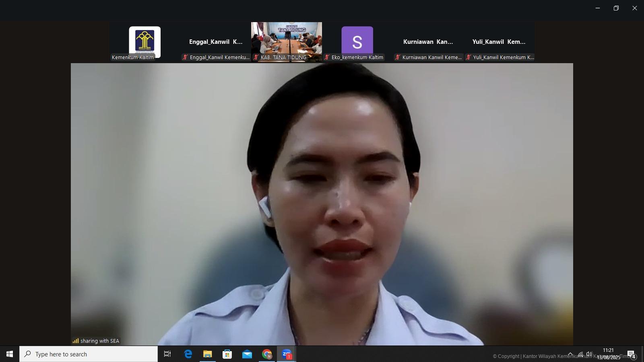Restore down the Zoom meeting window
Screen dimensions: 644x362
(616, 8)
